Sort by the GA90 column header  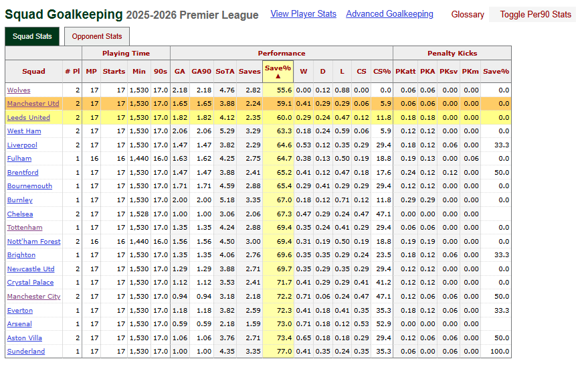pos(201,71)
